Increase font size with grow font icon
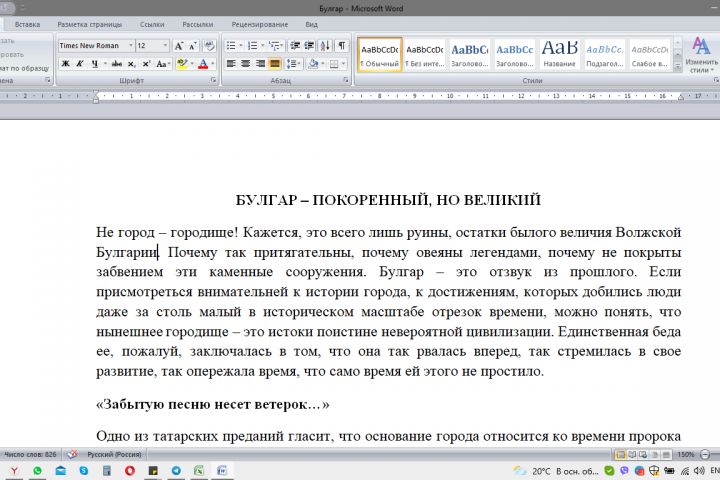The width and height of the screenshot is (720, 480). [x=179, y=45]
